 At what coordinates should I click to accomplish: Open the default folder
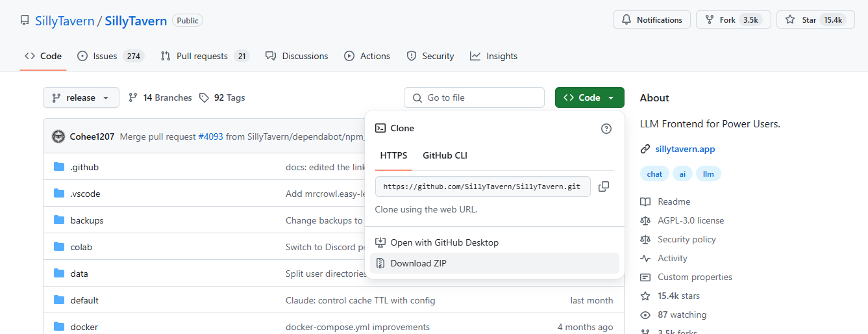84,300
